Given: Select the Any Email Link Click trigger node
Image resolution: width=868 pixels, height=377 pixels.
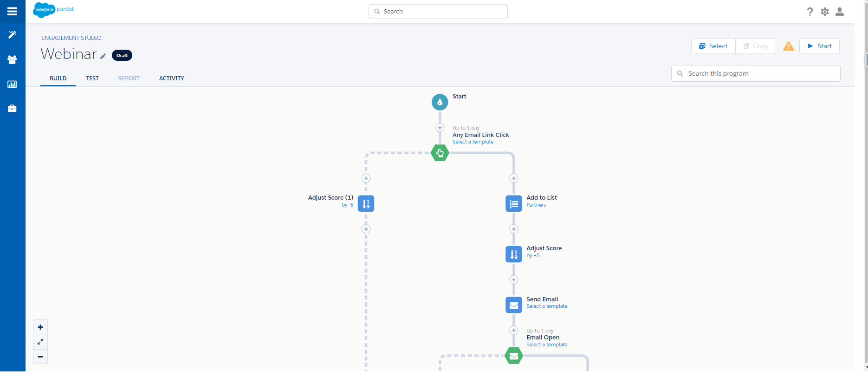Looking at the screenshot, I should [x=440, y=153].
